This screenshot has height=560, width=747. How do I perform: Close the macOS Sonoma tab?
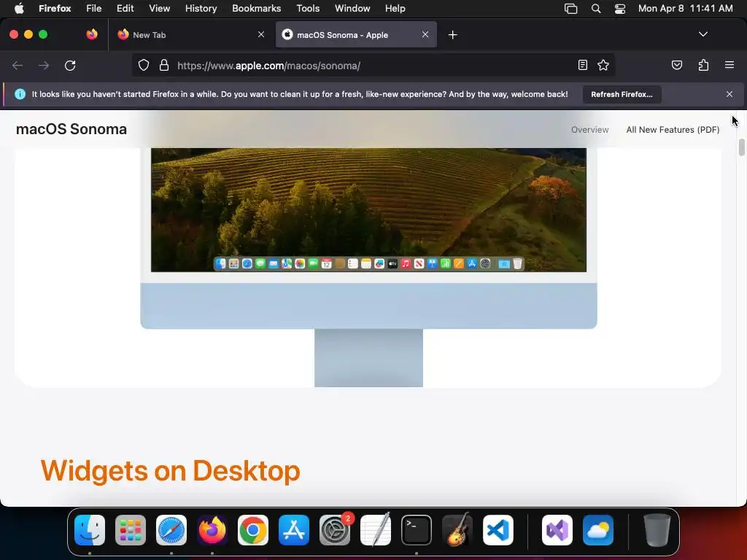[x=425, y=34]
